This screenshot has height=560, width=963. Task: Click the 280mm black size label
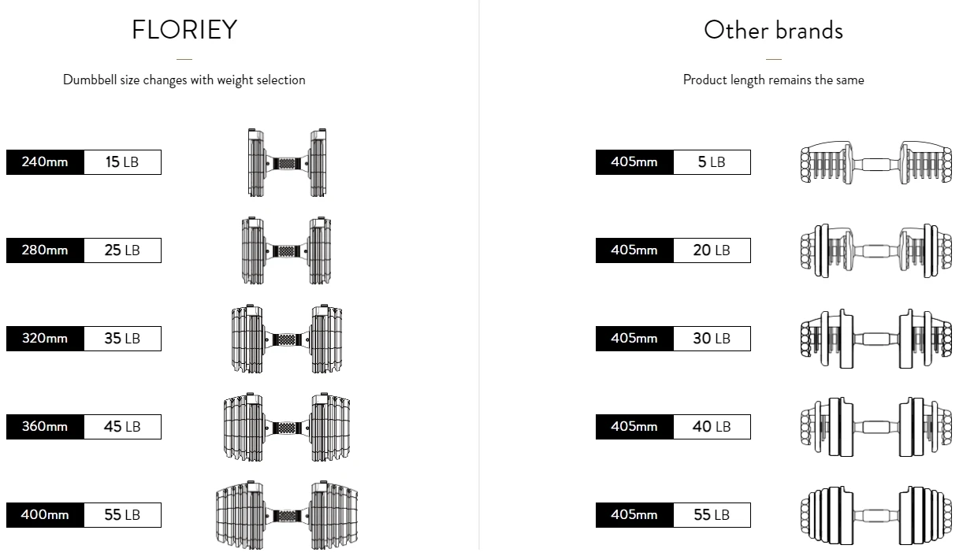tap(45, 250)
